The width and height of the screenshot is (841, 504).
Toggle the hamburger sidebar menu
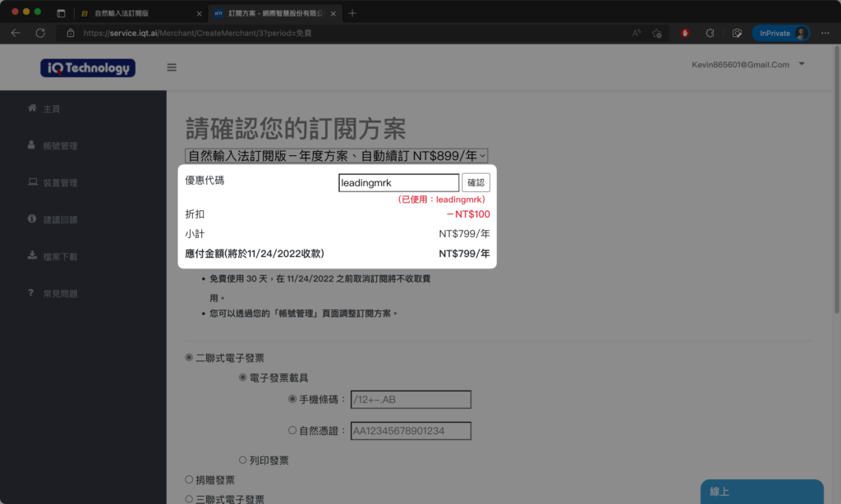pyautogui.click(x=172, y=67)
